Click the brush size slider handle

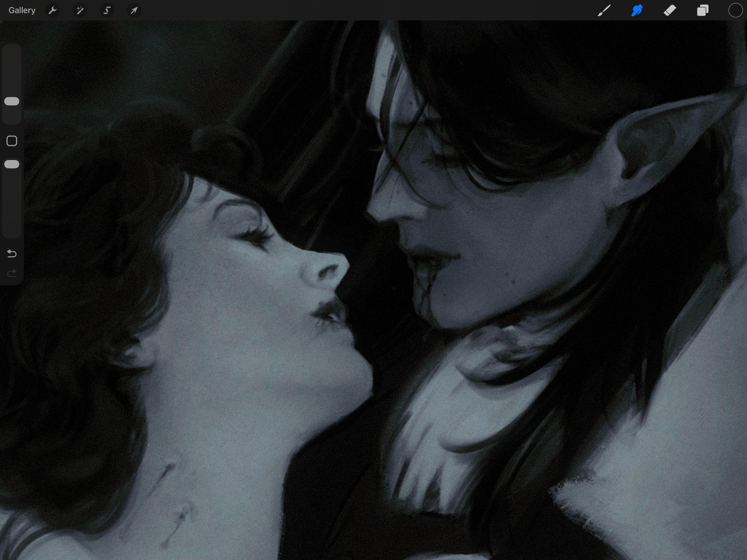coord(12,101)
